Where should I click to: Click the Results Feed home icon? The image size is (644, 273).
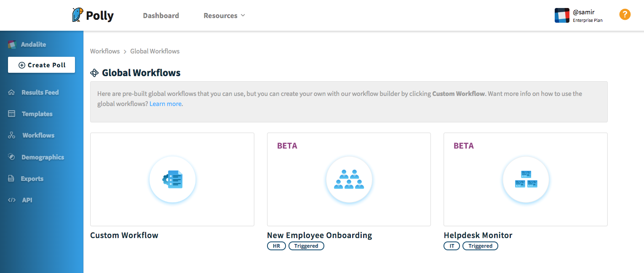coord(11,92)
